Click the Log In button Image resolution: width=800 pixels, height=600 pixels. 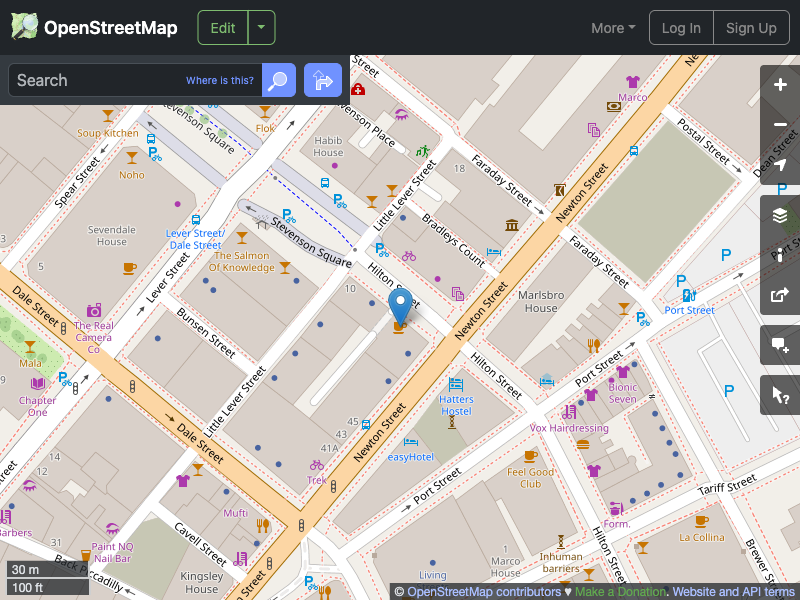pyautogui.click(x=681, y=27)
